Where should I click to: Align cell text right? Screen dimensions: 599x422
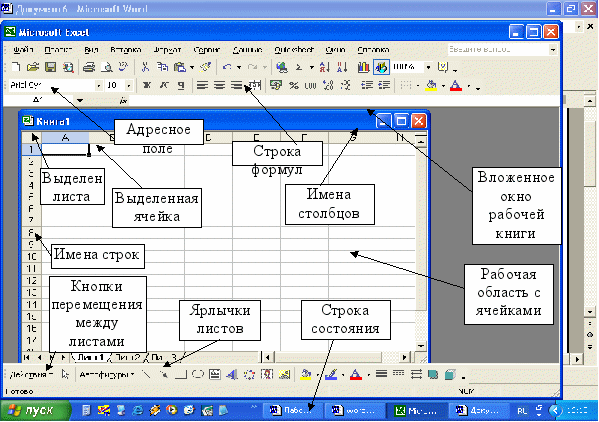pos(236,85)
